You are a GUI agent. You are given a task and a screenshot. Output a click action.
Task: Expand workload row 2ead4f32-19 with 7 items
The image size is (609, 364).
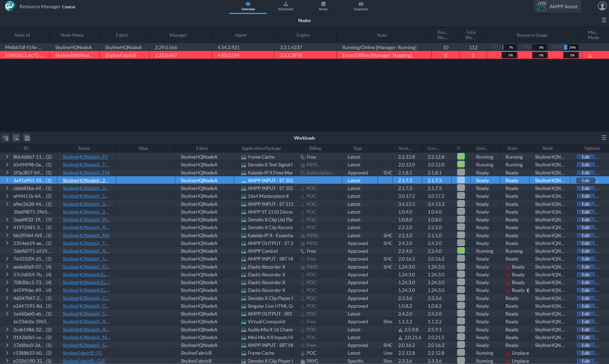[7, 220]
